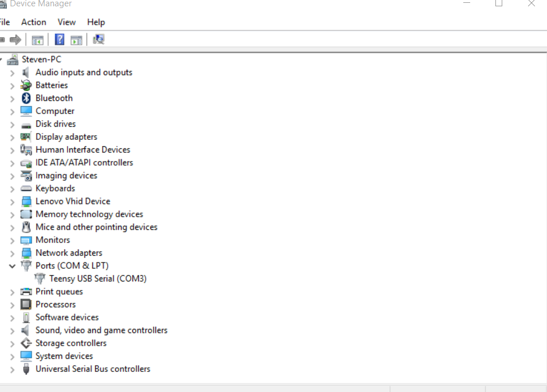Expand the Universal Serial Bus controllers chevron
Image resolution: width=547 pixels, height=392 pixels.
pyautogui.click(x=12, y=370)
